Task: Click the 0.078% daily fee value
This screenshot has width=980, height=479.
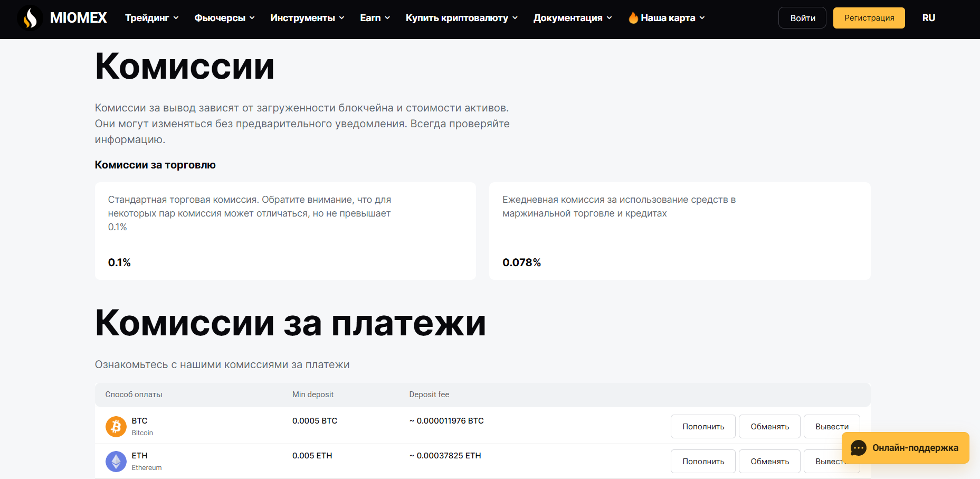Action: coord(521,262)
